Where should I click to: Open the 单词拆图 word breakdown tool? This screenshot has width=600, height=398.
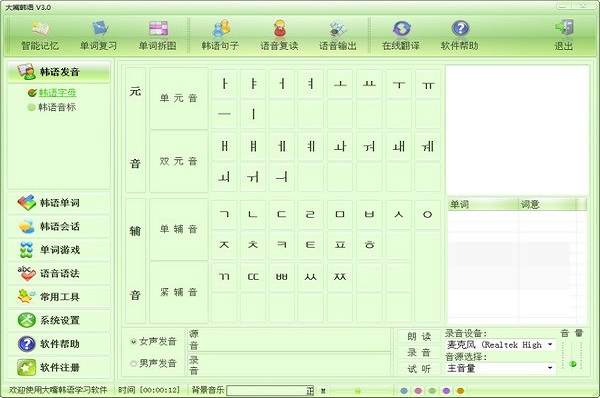tap(158, 35)
